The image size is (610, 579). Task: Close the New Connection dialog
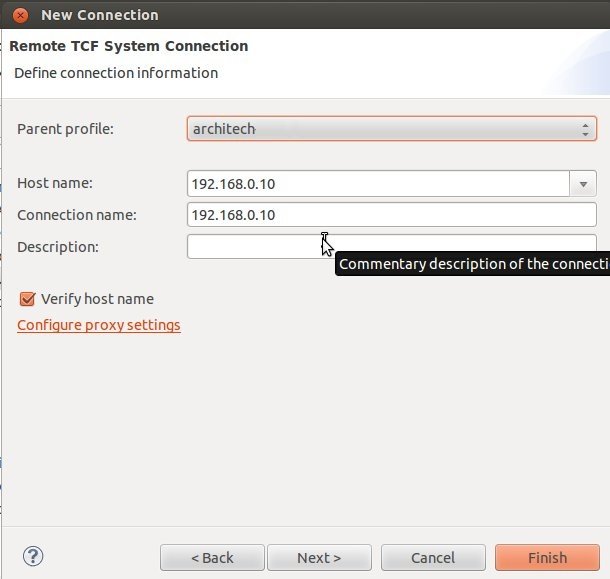click(x=20, y=16)
